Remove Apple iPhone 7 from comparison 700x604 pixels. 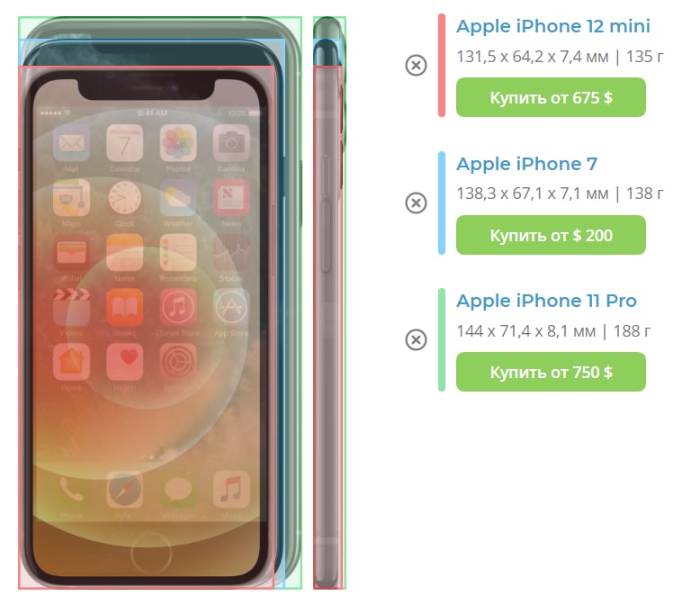(x=416, y=203)
